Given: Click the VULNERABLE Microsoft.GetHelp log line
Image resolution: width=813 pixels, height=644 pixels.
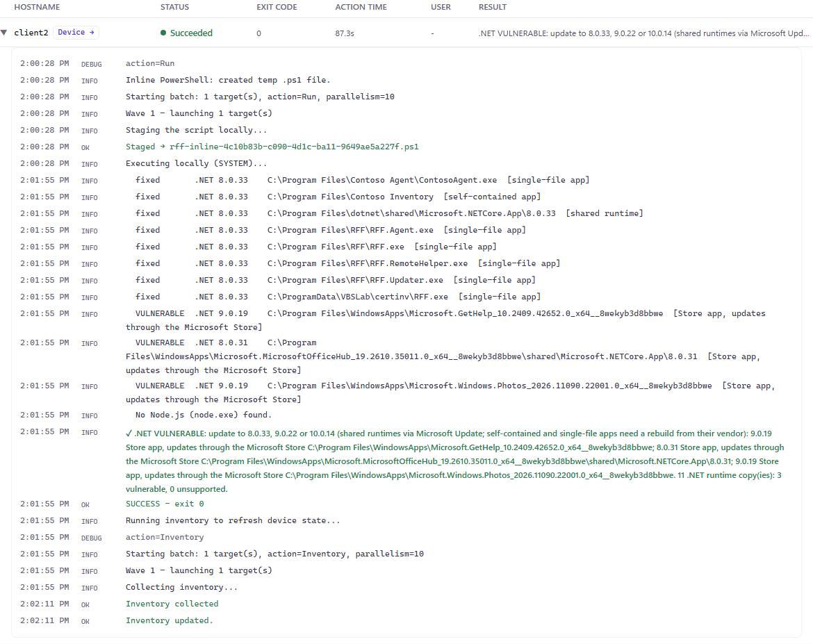Looking at the screenshot, I should click(x=445, y=320).
